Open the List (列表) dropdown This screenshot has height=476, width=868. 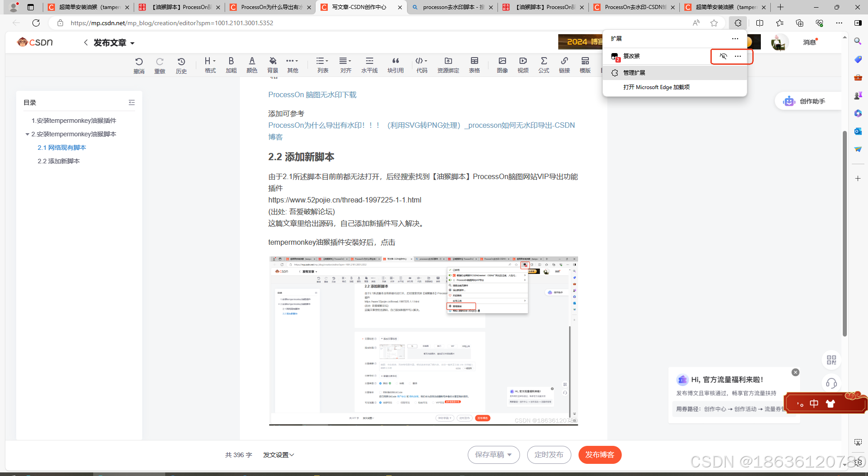322,65
